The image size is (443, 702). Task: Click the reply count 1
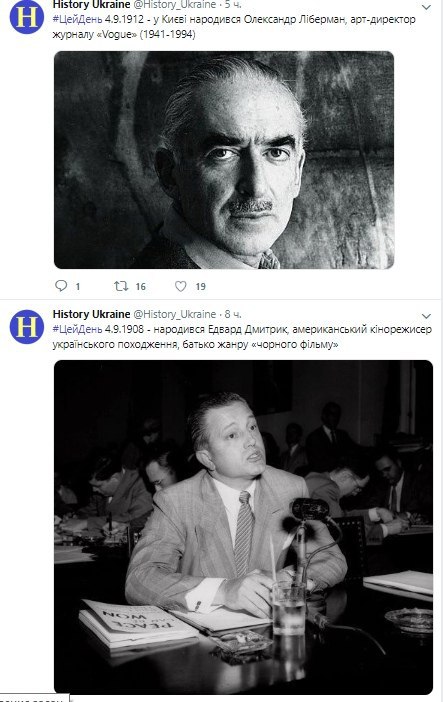point(77,287)
